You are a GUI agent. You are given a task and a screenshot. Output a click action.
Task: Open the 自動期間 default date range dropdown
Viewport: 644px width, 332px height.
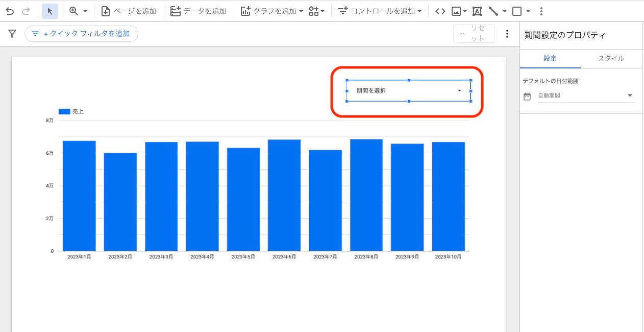[x=586, y=96]
